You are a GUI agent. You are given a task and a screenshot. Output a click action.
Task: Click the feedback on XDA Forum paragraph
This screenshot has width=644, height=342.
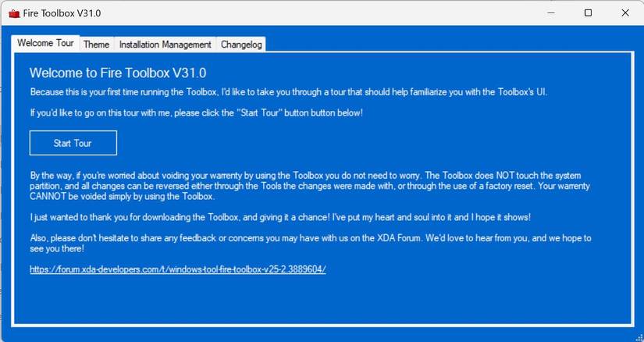click(x=311, y=243)
